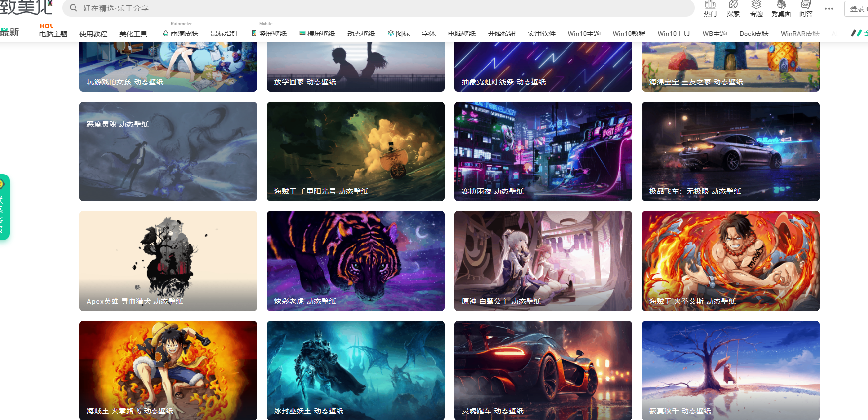Click the double-slash icon at nav end
This screenshot has height=420, width=868.
point(856,33)
